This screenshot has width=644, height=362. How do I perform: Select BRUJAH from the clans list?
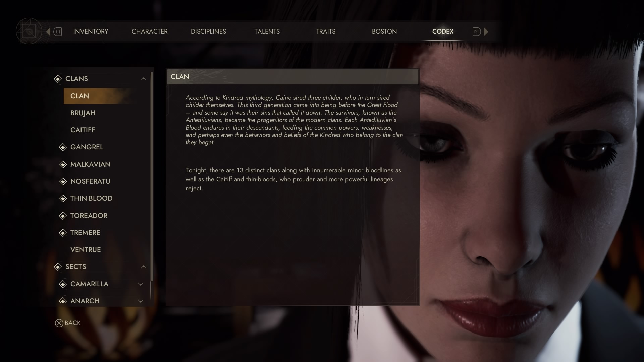pyautogui.click(x=82, y=113)
